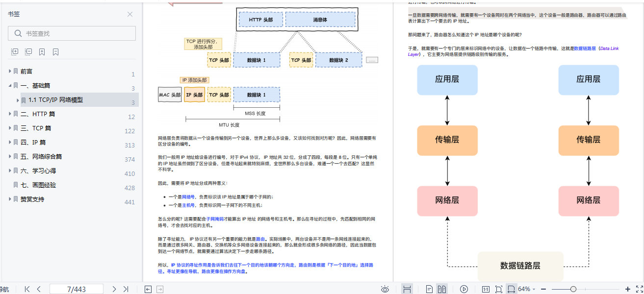This screenshot has height=294, width=644.
Task: Go to the first page
Action: coord(27,289)
